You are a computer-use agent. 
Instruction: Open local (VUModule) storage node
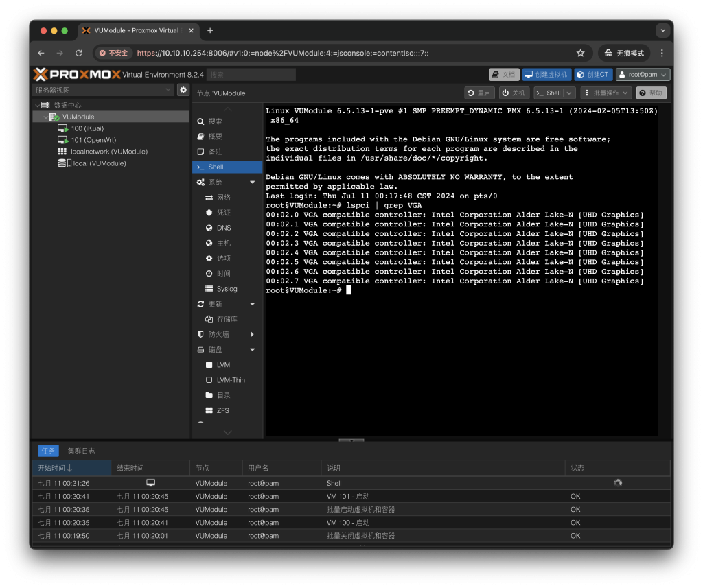point(99,163)
